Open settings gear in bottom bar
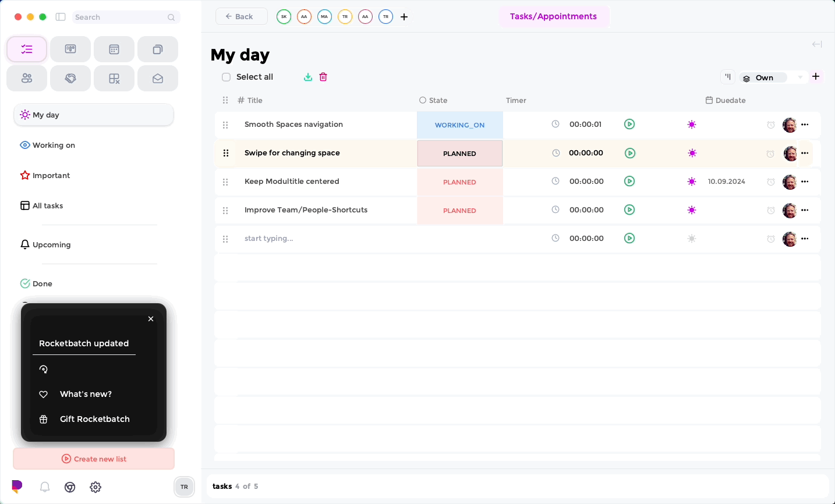The height and width of the screenshot is (504, 835). tap(95, 487)
